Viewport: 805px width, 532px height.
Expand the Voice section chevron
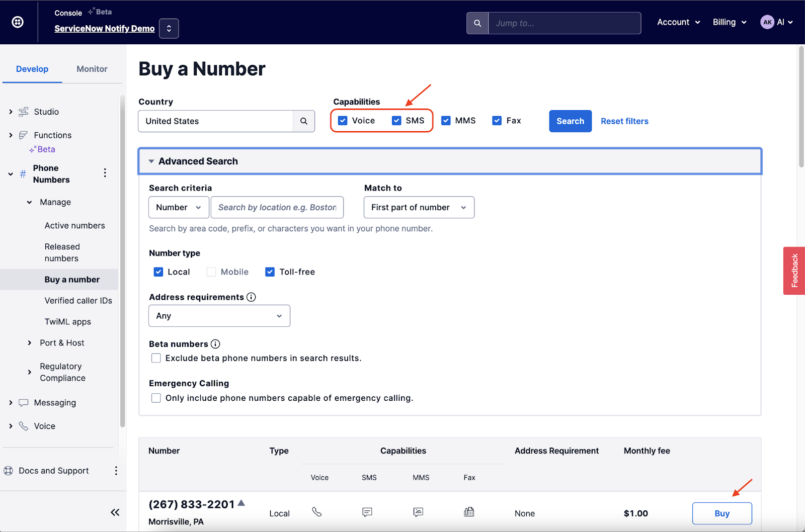[11, 426]
